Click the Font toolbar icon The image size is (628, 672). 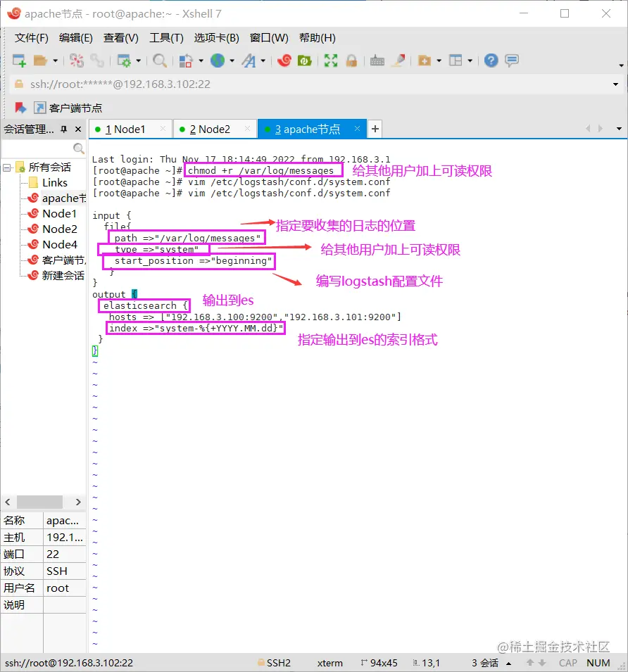(249, 61)
